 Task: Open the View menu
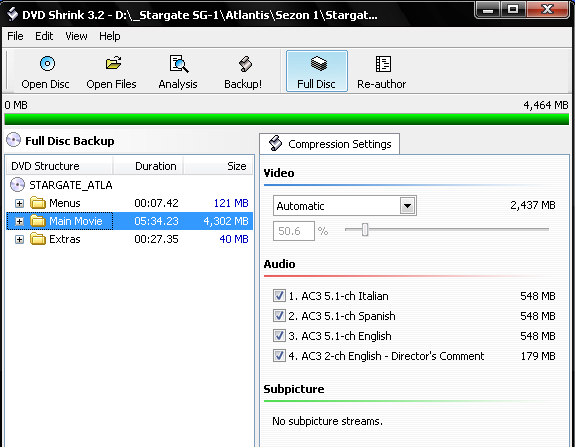click(x=76, y=36)
